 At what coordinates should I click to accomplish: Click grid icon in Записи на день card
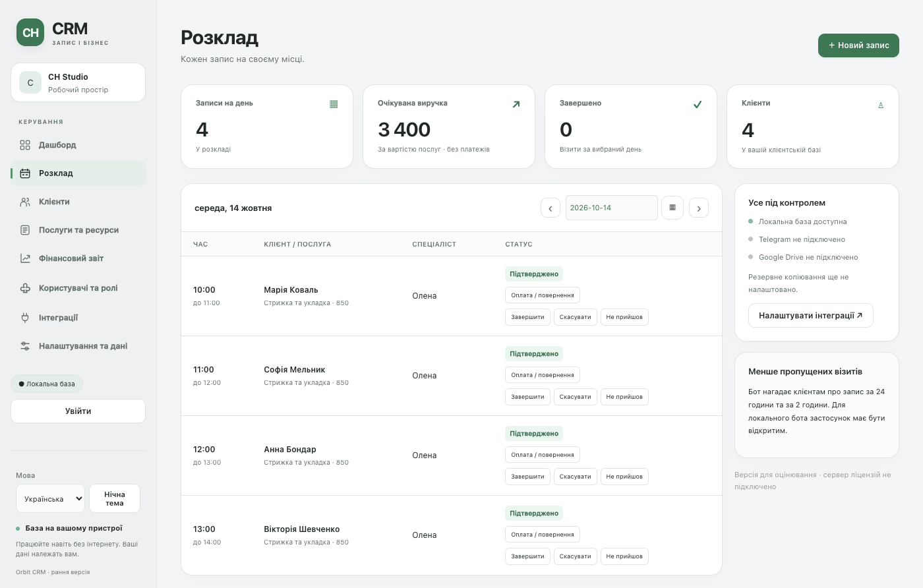pyautogui.click(x=334, y=104)
